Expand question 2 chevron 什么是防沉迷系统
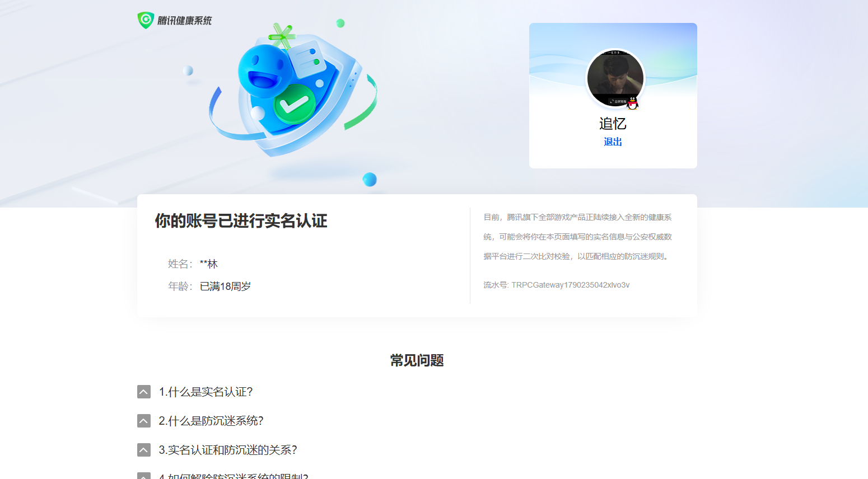 (144, 421)
